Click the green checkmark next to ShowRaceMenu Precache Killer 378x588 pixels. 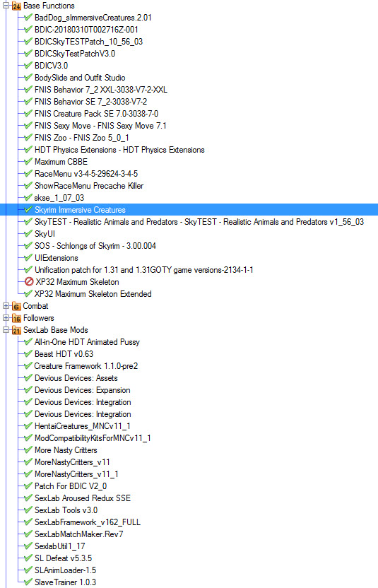[28, 185]
